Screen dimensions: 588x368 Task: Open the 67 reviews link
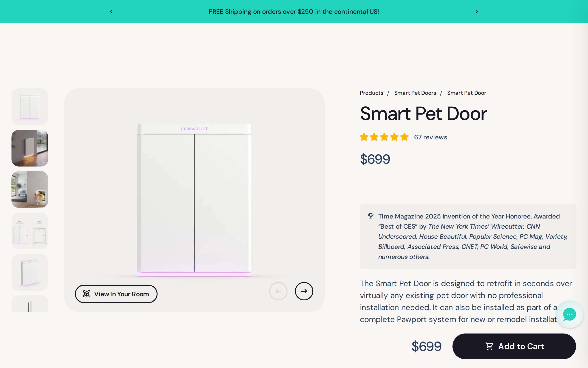431,137
